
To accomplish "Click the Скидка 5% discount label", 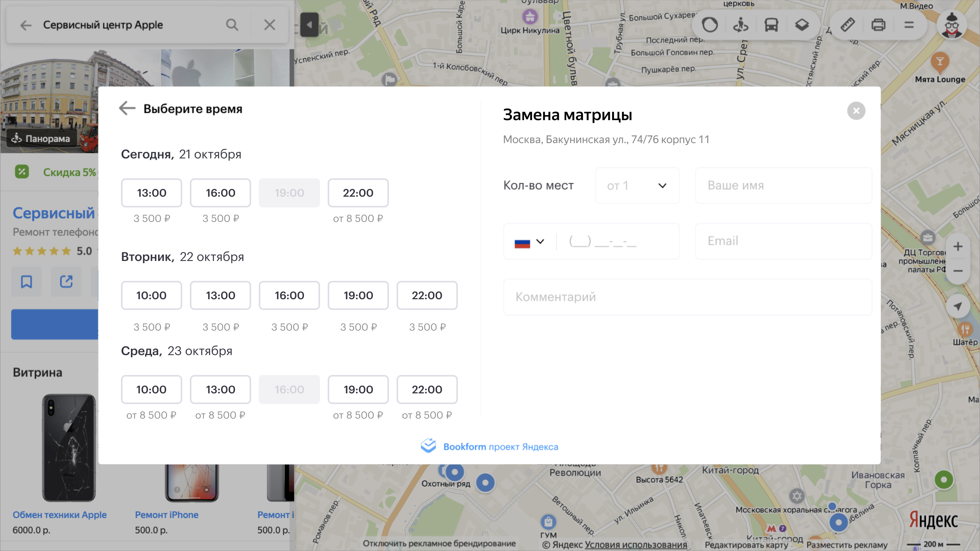I will (x=69, y=172).
